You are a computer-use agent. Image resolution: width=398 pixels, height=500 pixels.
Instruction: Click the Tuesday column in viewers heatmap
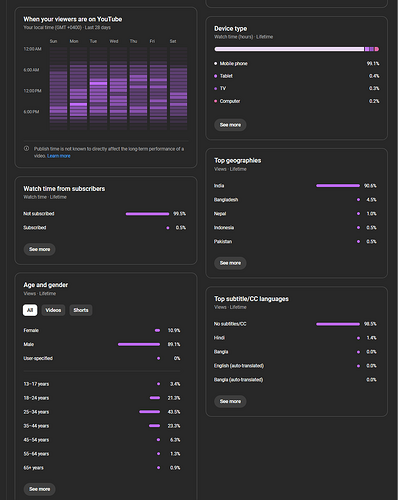98,89
